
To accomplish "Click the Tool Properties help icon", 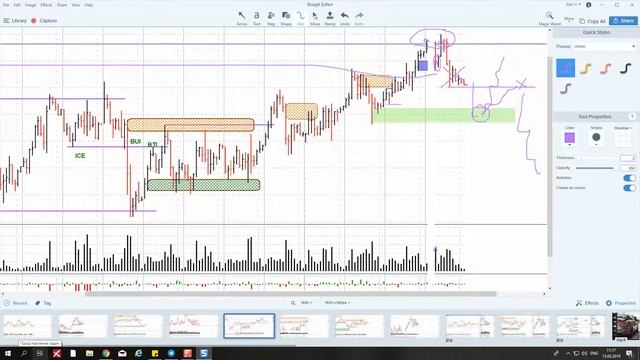I will 631,117.
